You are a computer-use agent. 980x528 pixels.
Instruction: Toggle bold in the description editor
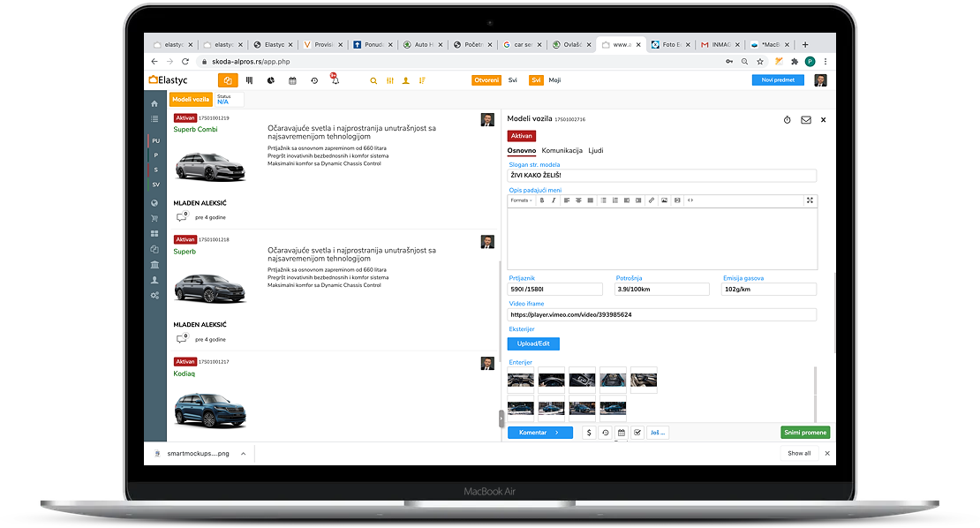542,200
